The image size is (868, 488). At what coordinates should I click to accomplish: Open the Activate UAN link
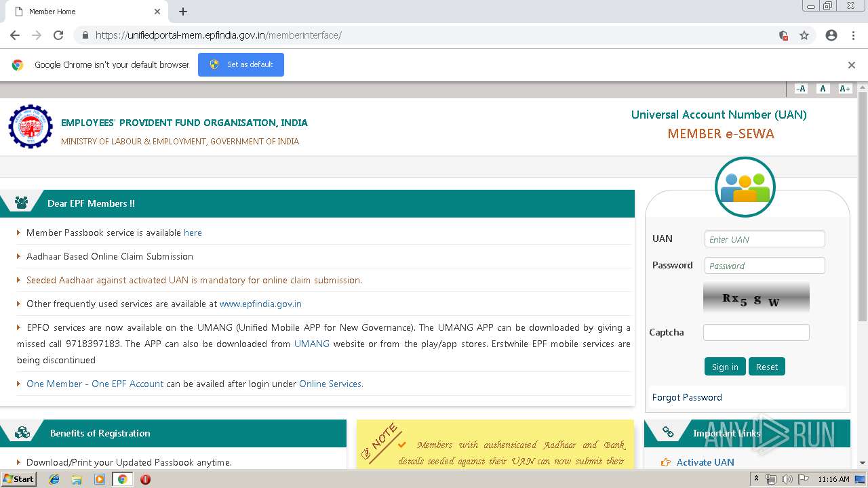point(705,462)
